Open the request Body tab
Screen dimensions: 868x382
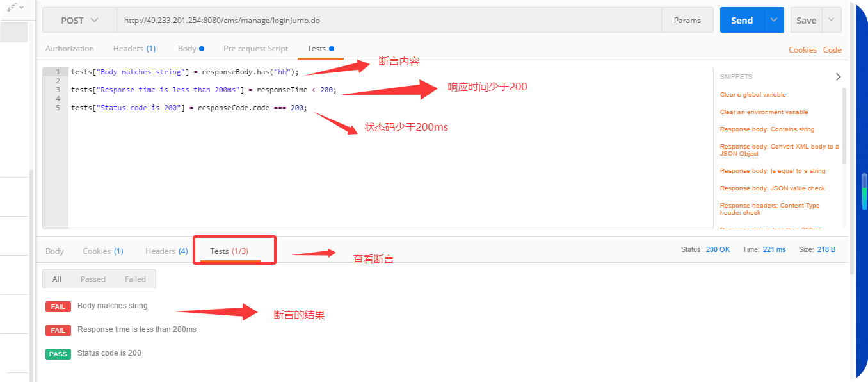pyautogui.click(x=191, y=49)
